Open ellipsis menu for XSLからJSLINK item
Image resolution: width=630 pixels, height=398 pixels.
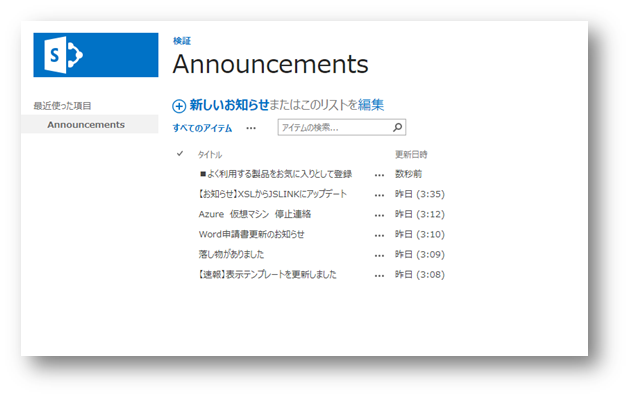[x=379, y=195]
